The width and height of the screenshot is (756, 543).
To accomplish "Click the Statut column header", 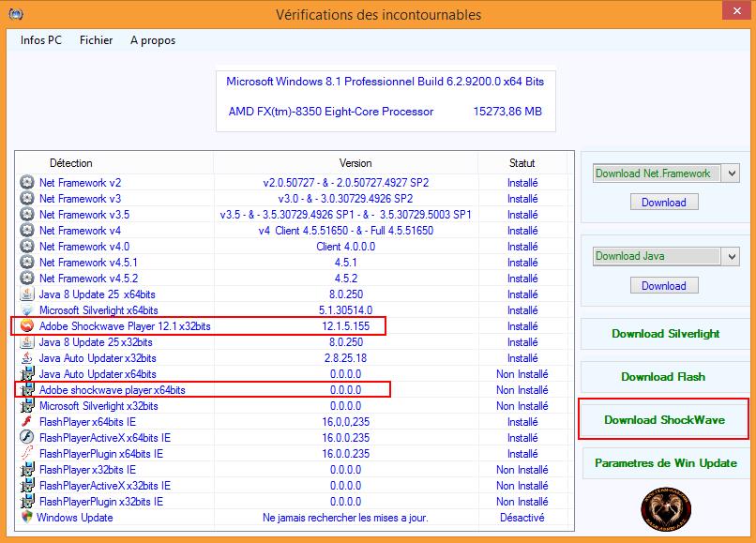I will (522, 163).
